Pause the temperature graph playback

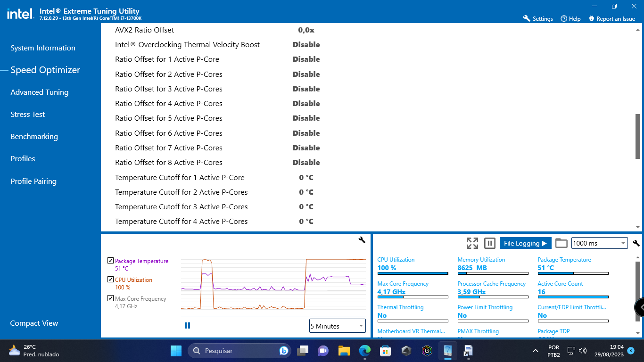[x=187, y=325]
